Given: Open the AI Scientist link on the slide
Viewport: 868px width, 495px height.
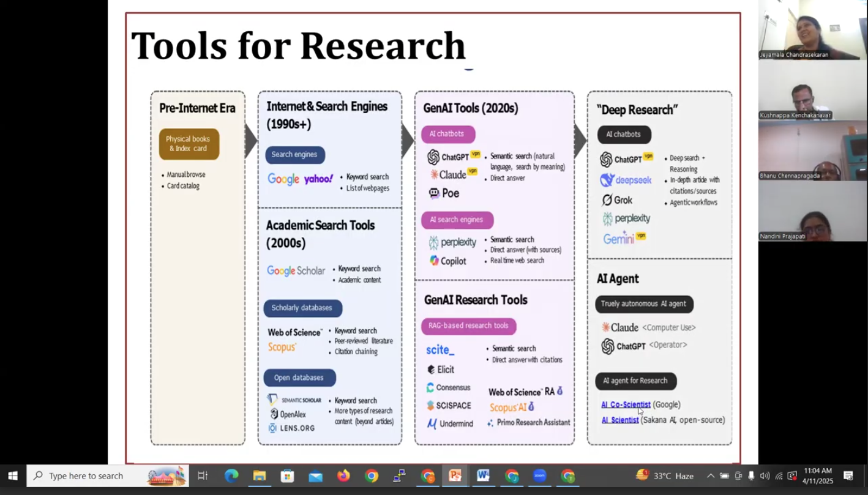Looking at the screenshot, I should click(620, 420).
